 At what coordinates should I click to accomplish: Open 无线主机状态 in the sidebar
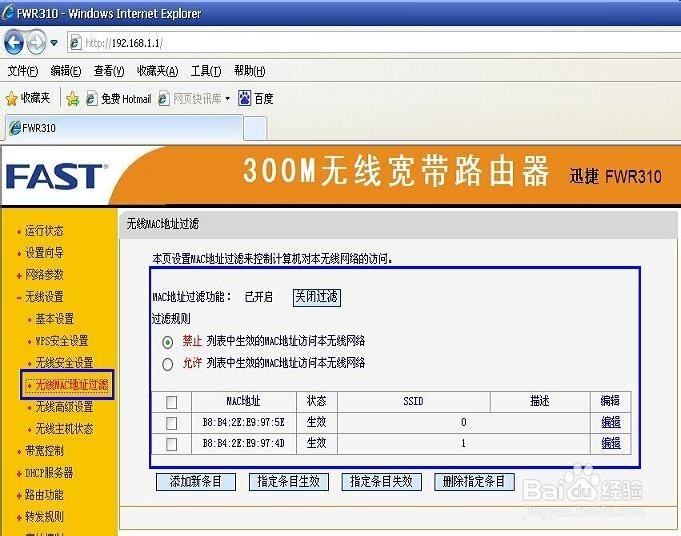click(64, 429)
